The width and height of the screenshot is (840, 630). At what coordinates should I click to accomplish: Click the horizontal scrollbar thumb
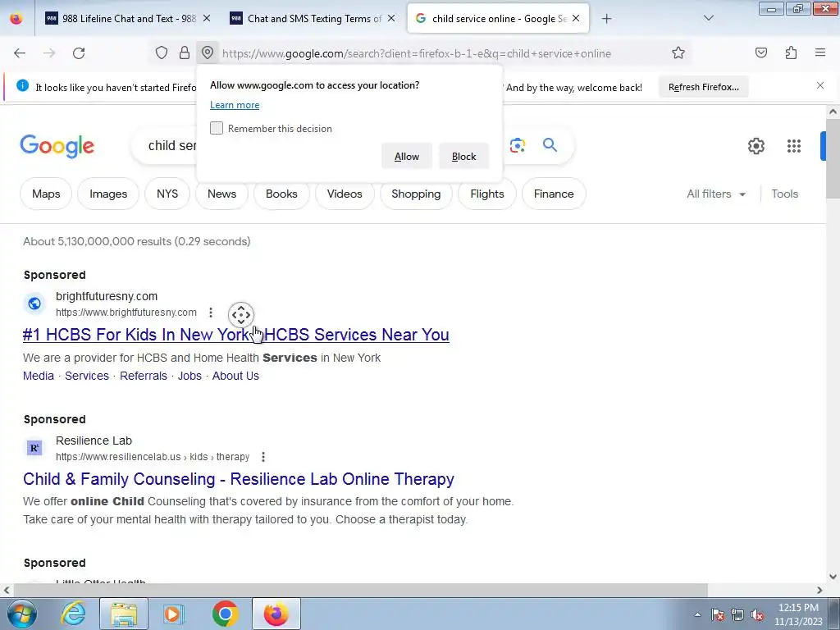361,590
